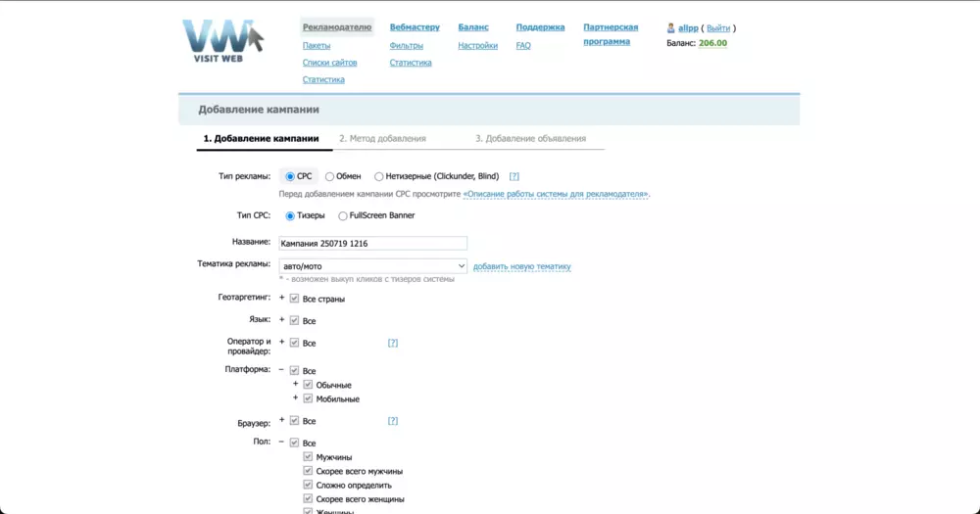Uncheck the Обычные platform checkbox
980x514 pixels.
[x=308, y=385]
